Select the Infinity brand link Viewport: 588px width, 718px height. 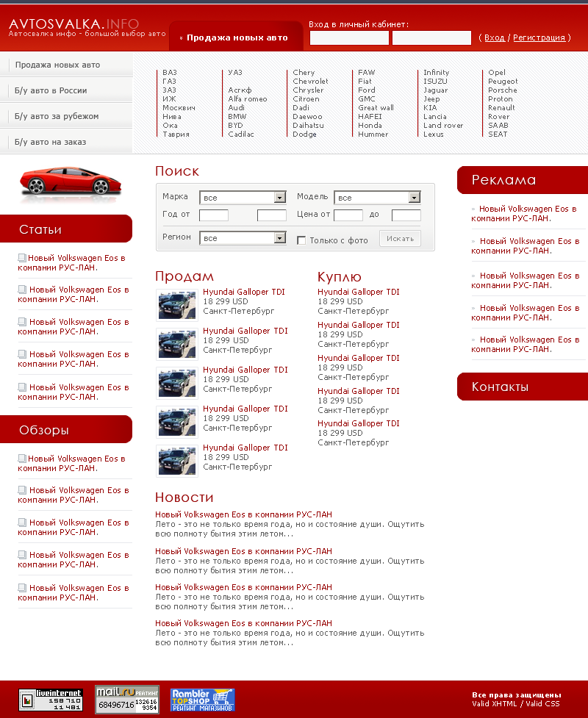click(x=436, y=72)
